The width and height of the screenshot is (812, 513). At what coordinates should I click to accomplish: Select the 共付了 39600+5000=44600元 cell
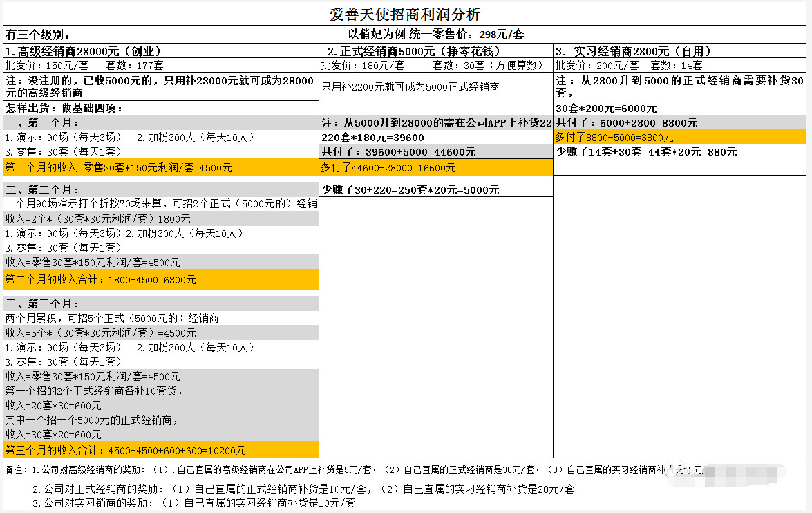pyautogui.click(x=398, y=152)
